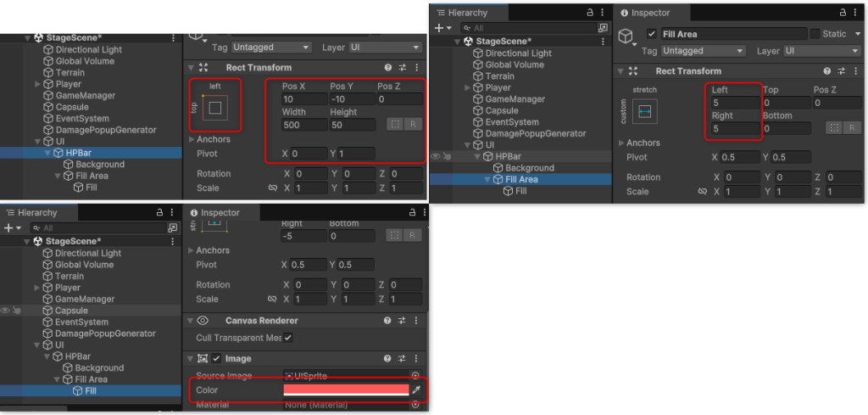Disable the Image component via its checkbox
Image resolution: width=868 pixels, height=415 pixels.
(x=216, y=359)
